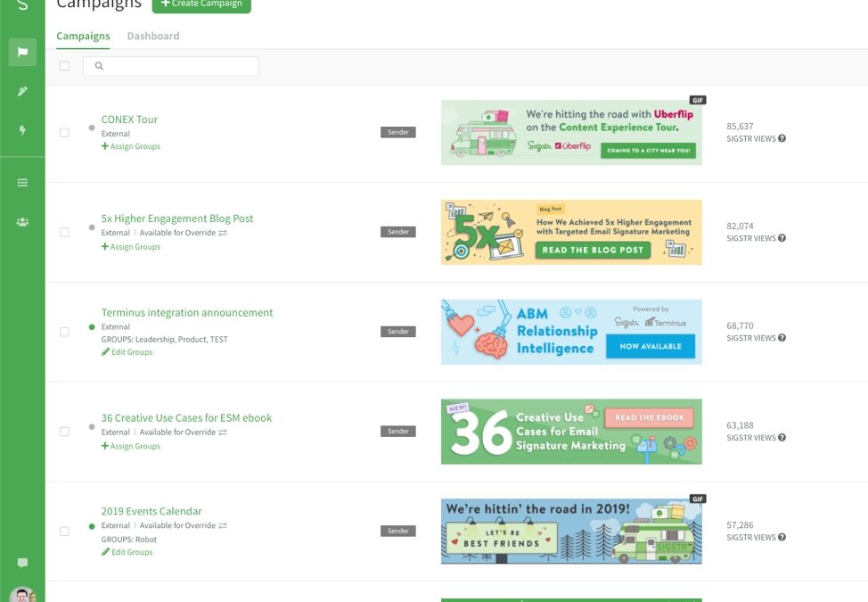868x602 pixels.
Task: Edit Groups for 2019 Events Calendar
Action: click(127, 551)
